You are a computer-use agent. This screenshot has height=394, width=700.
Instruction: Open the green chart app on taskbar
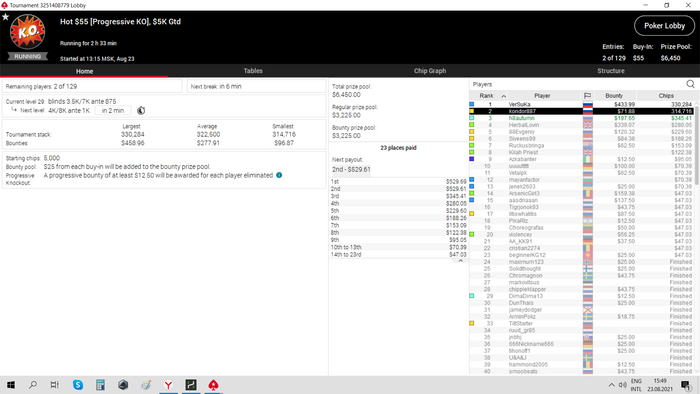(191, 385)
